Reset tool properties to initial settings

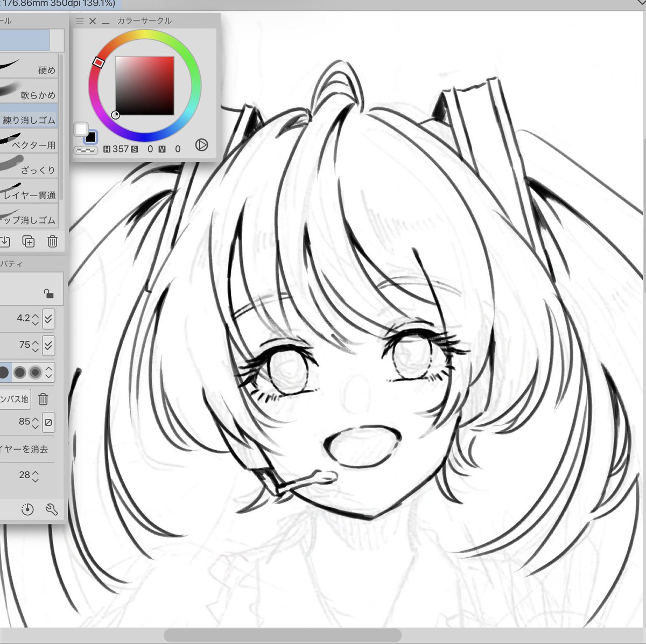(27, 509)
